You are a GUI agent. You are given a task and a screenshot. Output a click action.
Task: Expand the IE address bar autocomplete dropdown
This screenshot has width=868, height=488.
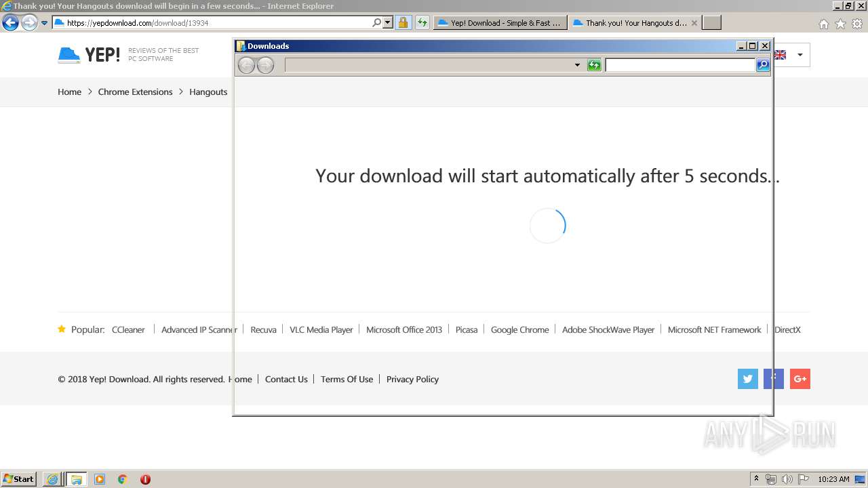point(388,22)
